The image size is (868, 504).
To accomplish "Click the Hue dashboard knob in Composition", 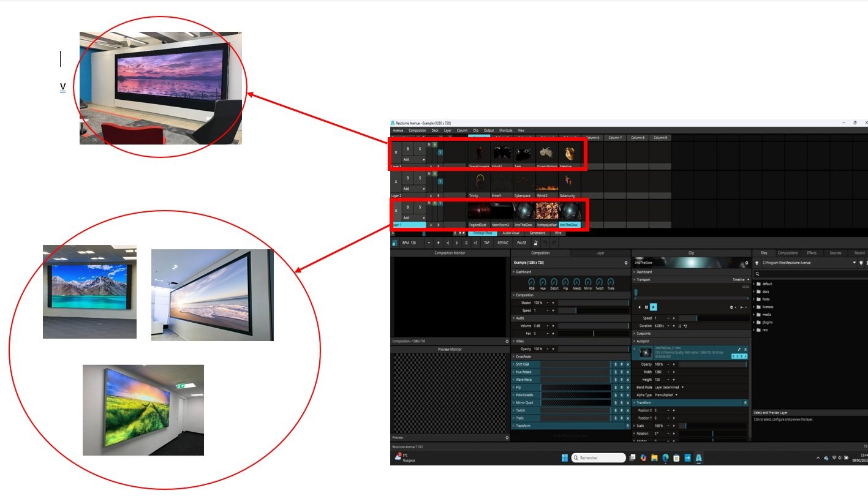I will click(x=543, y=282).
